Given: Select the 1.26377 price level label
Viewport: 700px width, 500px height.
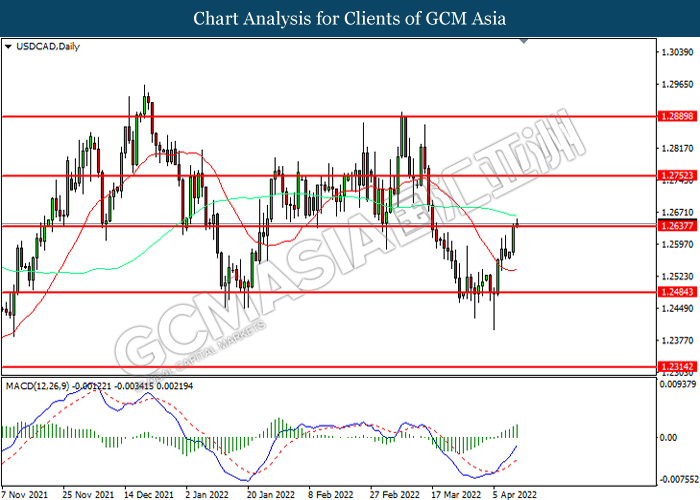Looking at the screenshot, I should click(x=678, y=226).
